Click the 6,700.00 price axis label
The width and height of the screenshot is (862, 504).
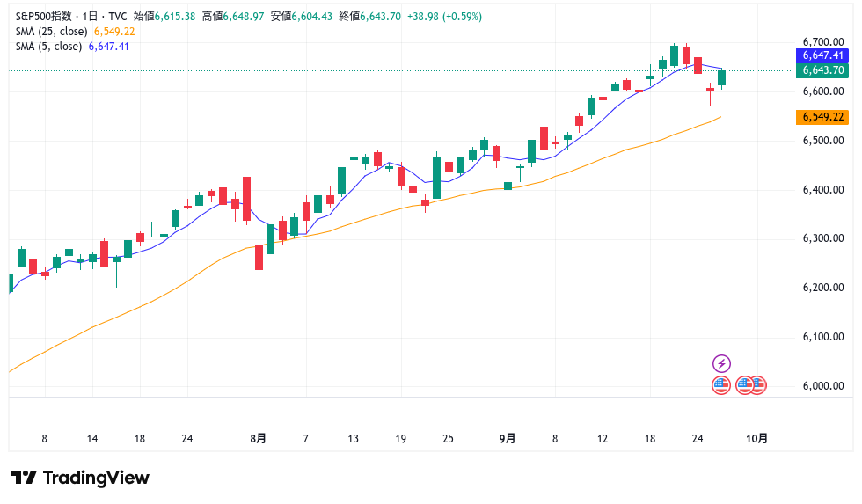click(x=823, y=42)
